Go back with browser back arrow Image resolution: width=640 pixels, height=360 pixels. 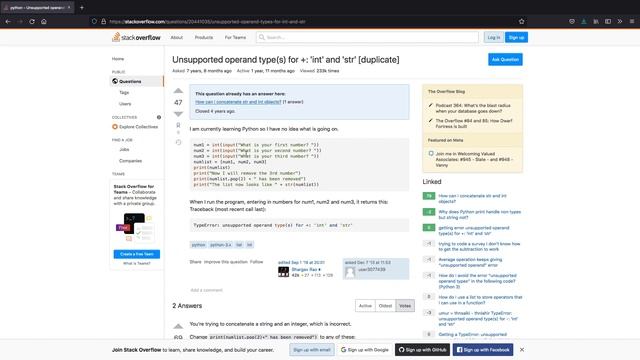pos(8,21)
